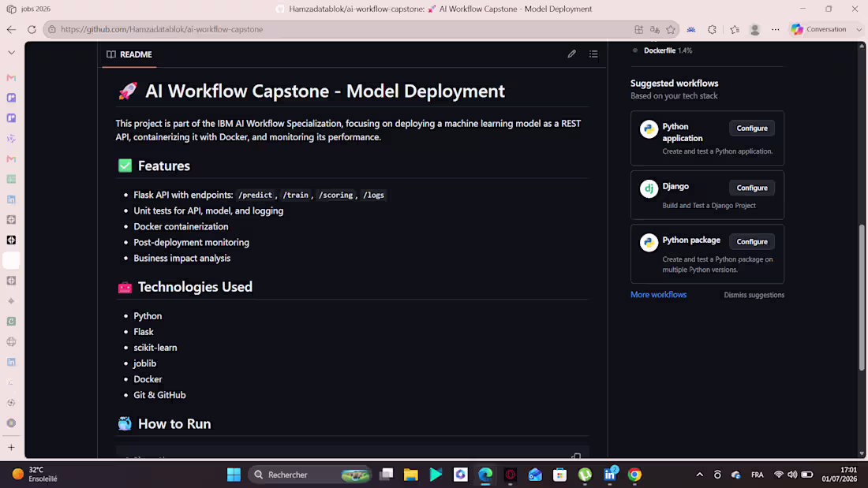Click the Django logo icon
This screenshot has height=488, width=868.
coord(649,188)
